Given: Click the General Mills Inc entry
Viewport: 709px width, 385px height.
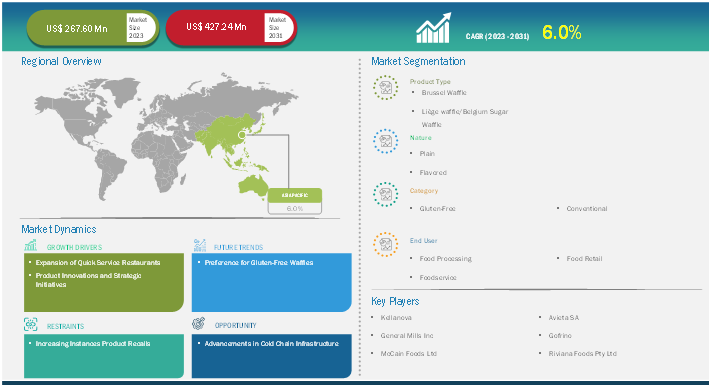Looking at the screenshot, I should point(407,336).
